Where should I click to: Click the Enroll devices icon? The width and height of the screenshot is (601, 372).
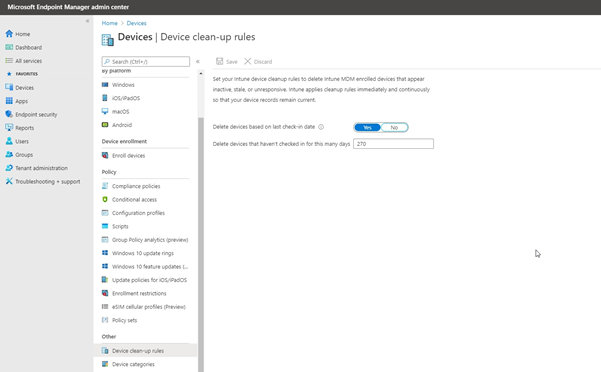tap(105, 155)
